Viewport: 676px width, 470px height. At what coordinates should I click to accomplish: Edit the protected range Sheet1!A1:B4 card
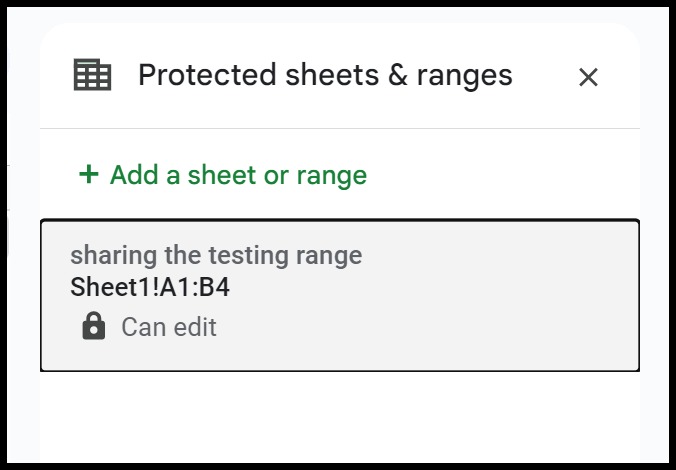(x=340, y=295)
